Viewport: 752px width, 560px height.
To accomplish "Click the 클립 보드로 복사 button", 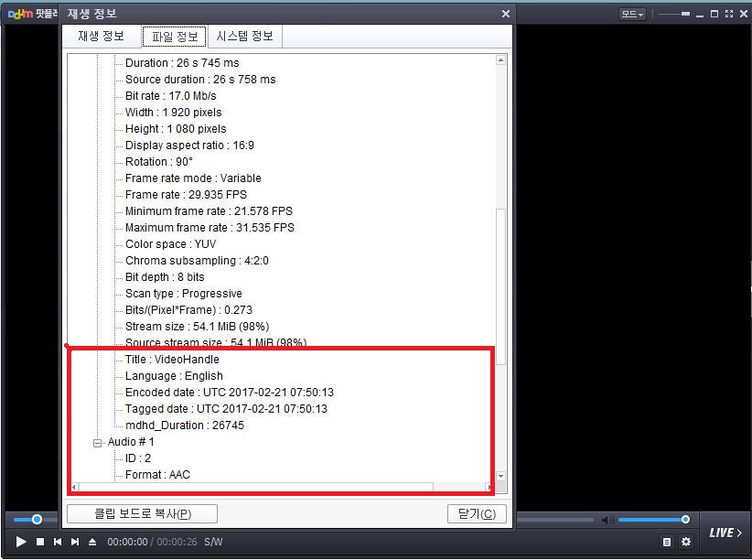I will (x=142, y=513).
